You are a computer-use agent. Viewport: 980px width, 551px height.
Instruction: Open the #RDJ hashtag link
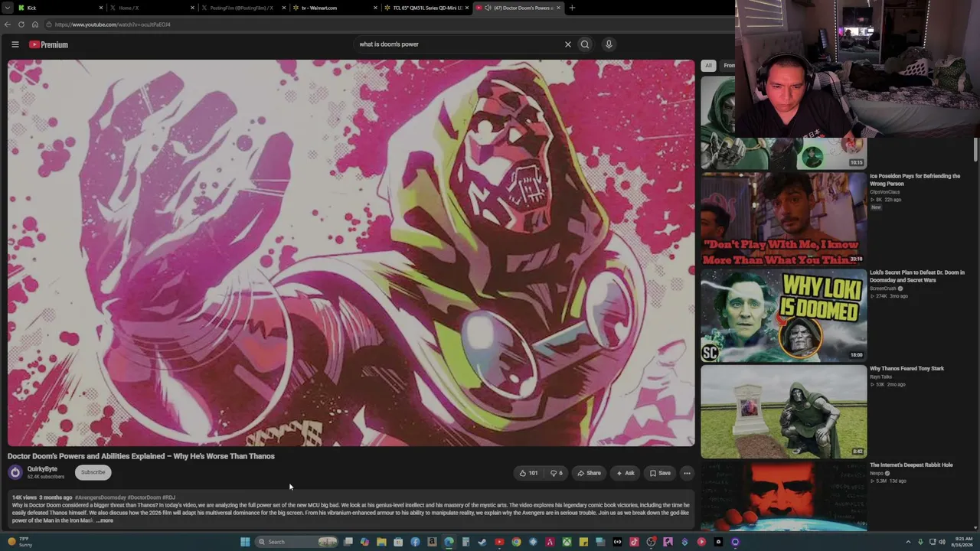coord(168,497)
